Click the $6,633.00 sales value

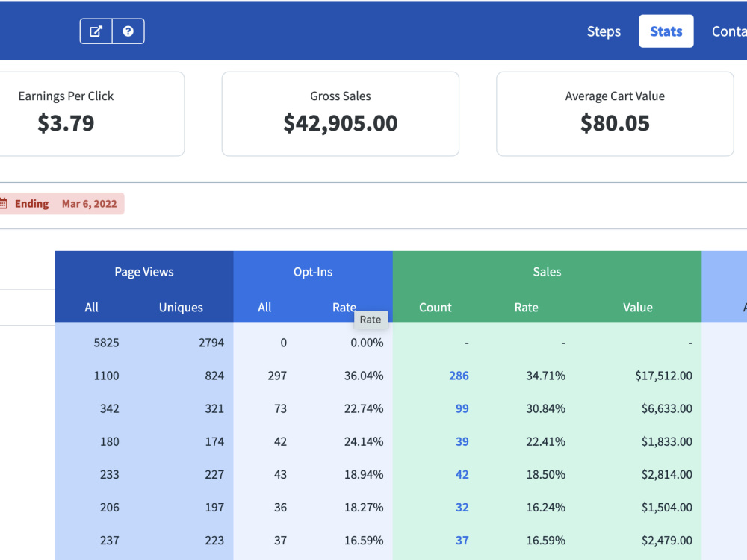(667, 408)
